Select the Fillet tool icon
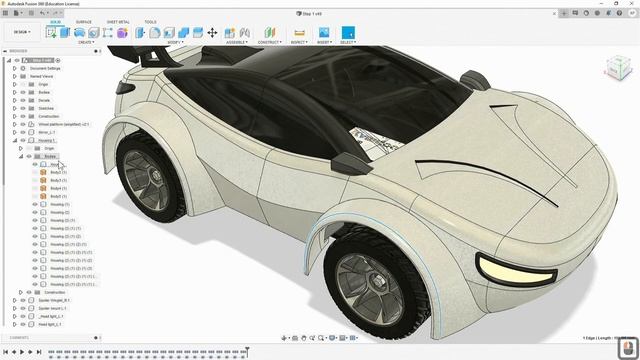This screenshot has height=360, width=640. tap(155, 32)
